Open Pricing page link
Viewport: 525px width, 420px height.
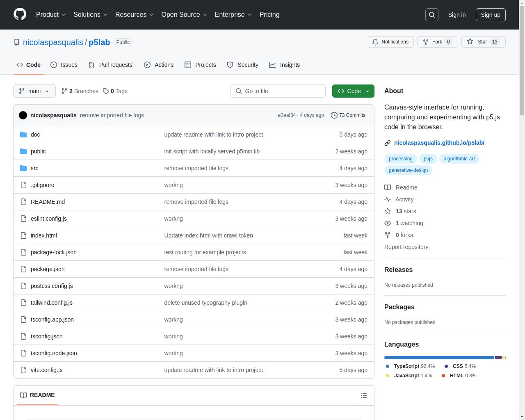coord(269,14)
